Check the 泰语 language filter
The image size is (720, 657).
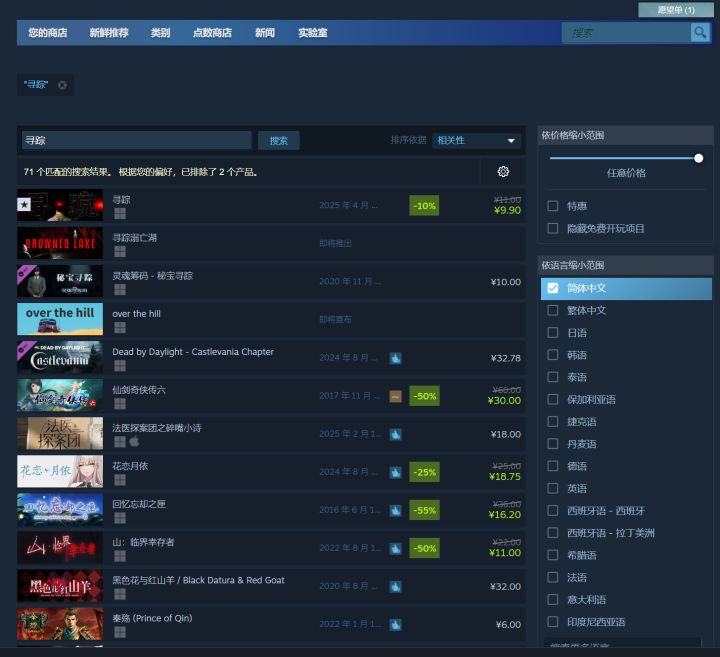[553, 377]
